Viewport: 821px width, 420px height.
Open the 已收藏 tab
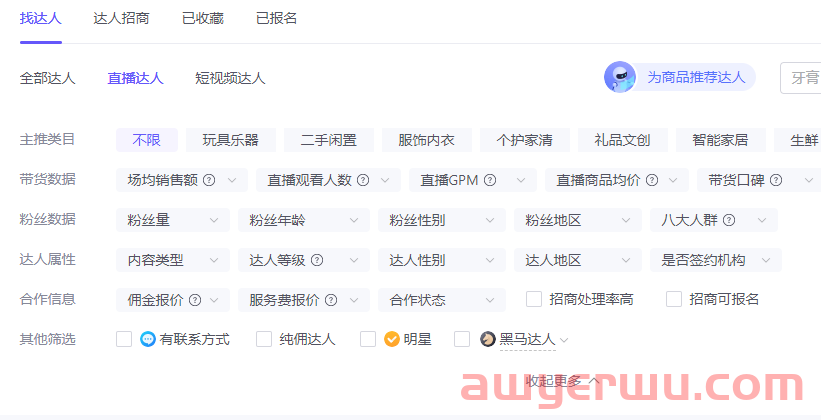pyautogui.click(x=203, y=18)
